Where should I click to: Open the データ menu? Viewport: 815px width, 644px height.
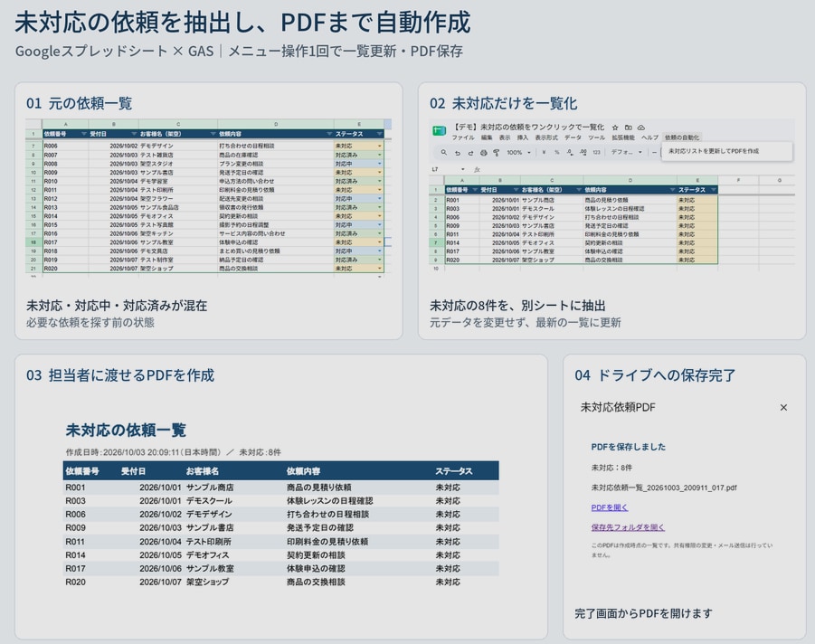(x=573, y=137)
